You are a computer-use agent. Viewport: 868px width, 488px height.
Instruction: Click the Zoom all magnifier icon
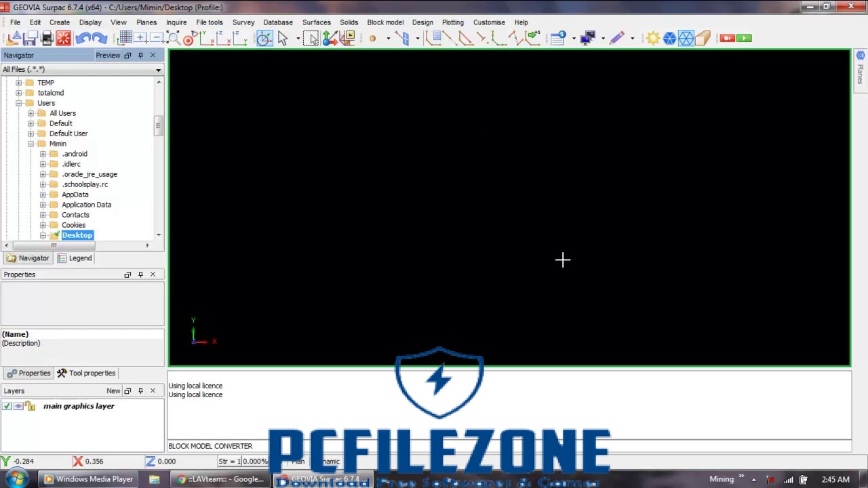174,39
